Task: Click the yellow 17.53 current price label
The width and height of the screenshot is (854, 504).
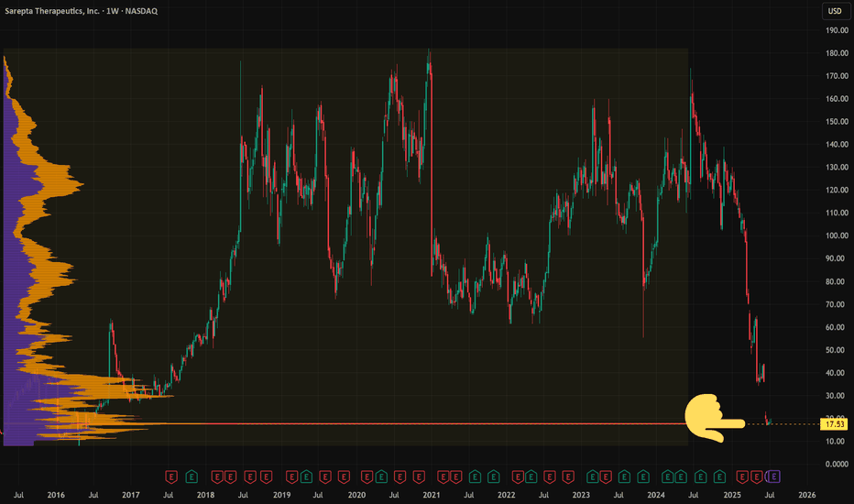Action: click(835, 424)
